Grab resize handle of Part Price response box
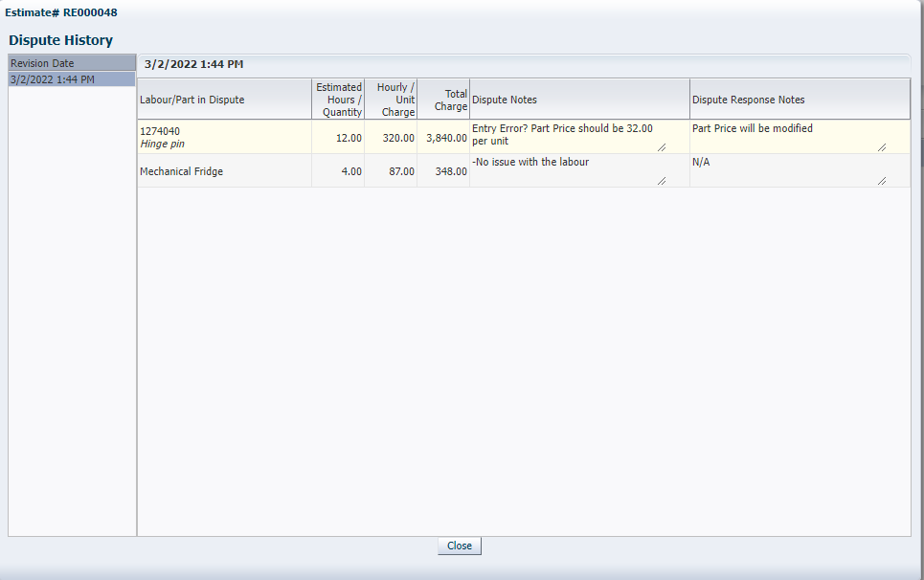 (x=882, y=147)
